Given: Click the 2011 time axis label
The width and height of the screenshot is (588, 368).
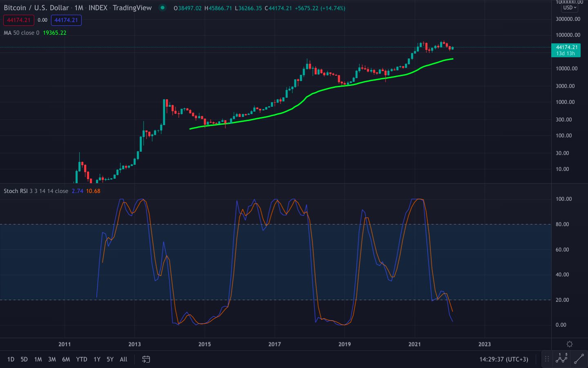Looking at the screenshot, I should pyautogui.click(x=65, y=344).
